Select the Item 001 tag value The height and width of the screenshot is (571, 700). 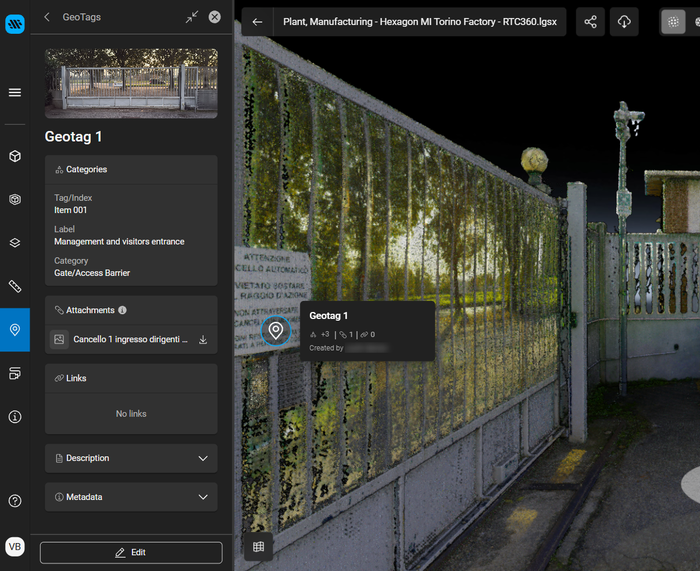[71, 210]
